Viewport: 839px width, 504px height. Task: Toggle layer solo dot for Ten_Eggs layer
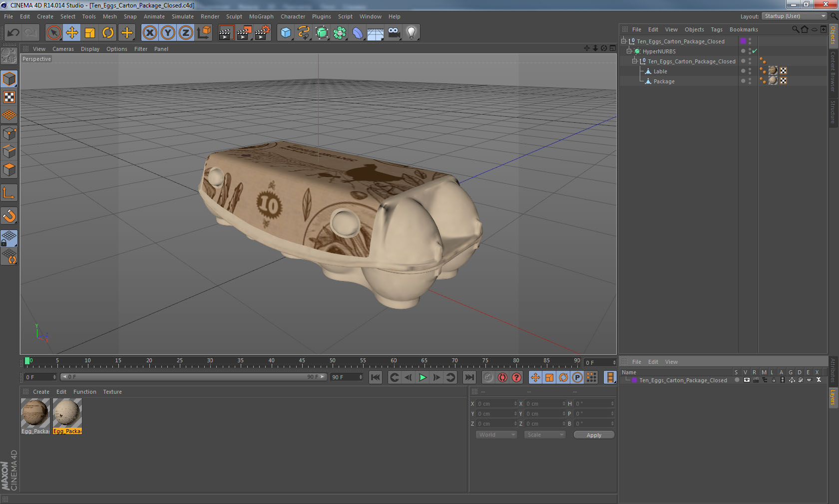[737, 380]
